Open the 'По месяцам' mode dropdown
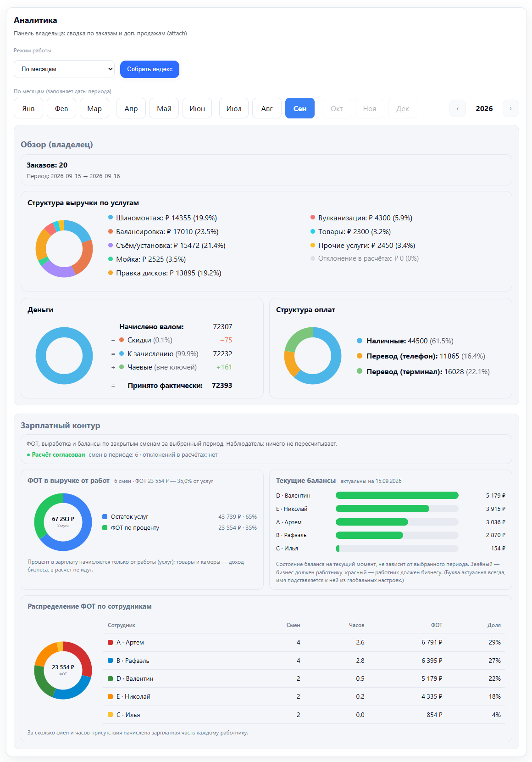Image resolution: width=532 pixels, height=762 pixels. (x=64, y=69)
